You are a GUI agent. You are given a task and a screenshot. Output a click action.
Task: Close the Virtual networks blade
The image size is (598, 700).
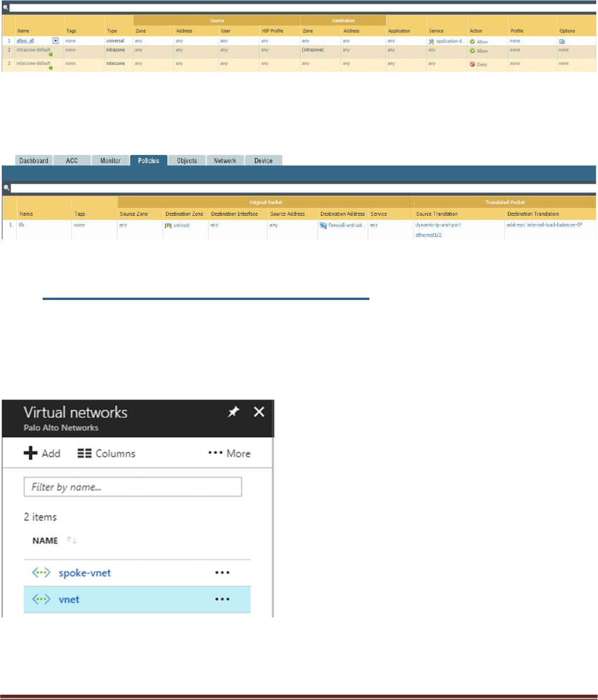(259, 412)
